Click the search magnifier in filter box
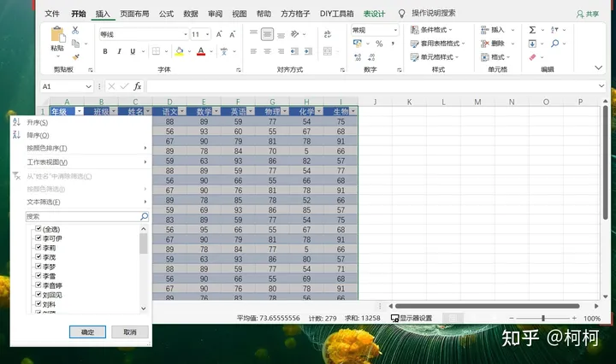 tap(145, 216)
